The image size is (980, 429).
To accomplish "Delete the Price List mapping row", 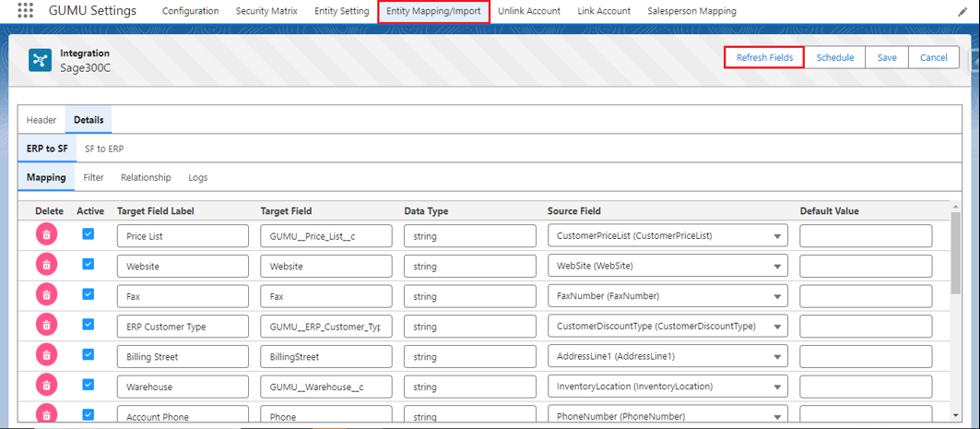I will [47, 235].
